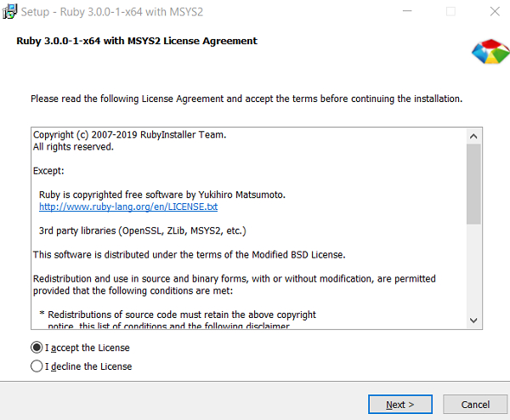Close the Ruby setup window
510x420 pixels.
(495, 11)
